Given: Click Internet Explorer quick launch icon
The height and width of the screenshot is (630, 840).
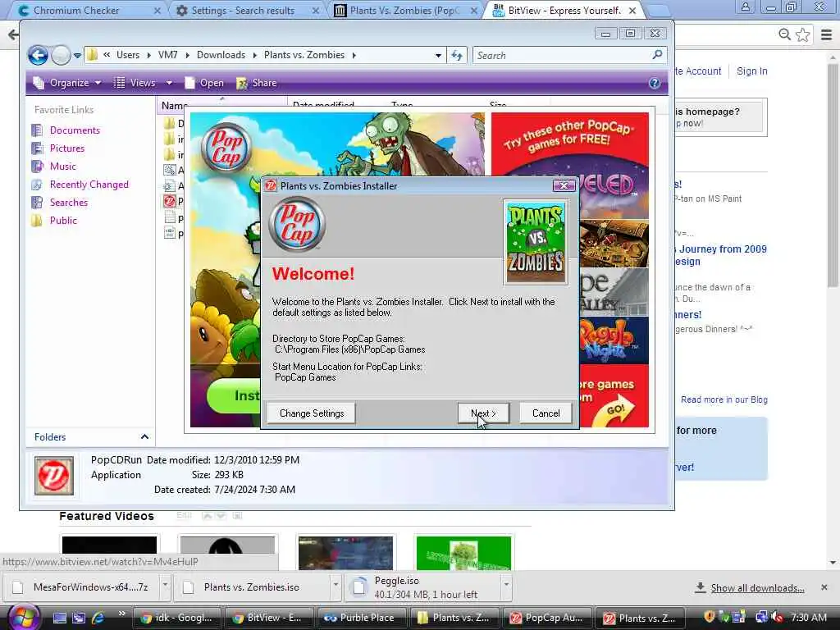Looking at the screenshot, I should click(x=98, y=618).
